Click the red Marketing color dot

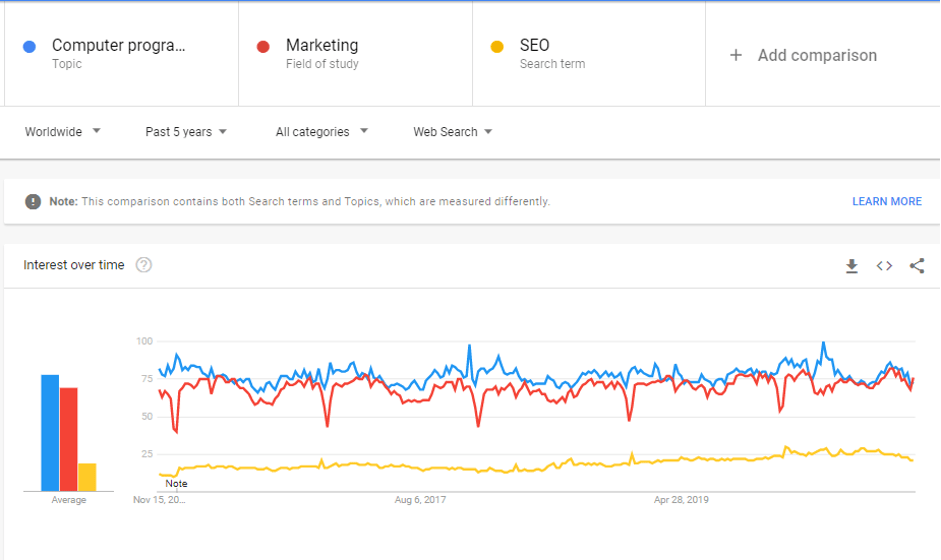[264, 46]
